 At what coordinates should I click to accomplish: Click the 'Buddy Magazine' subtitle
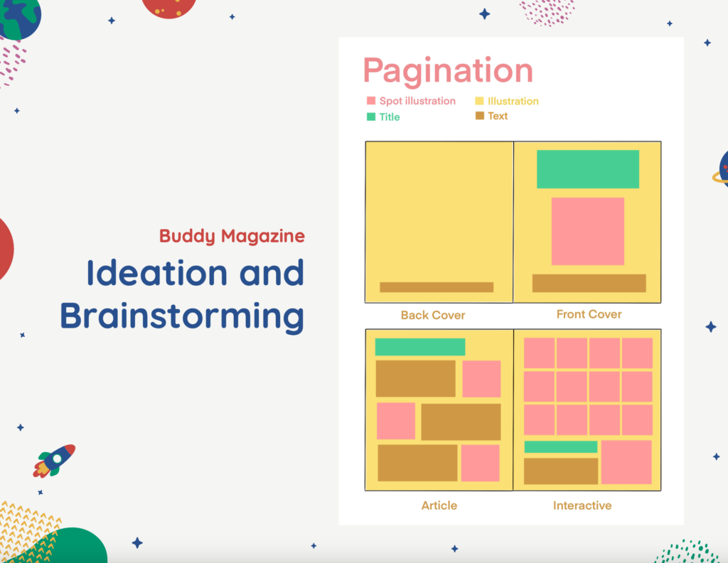coord(232,236)
